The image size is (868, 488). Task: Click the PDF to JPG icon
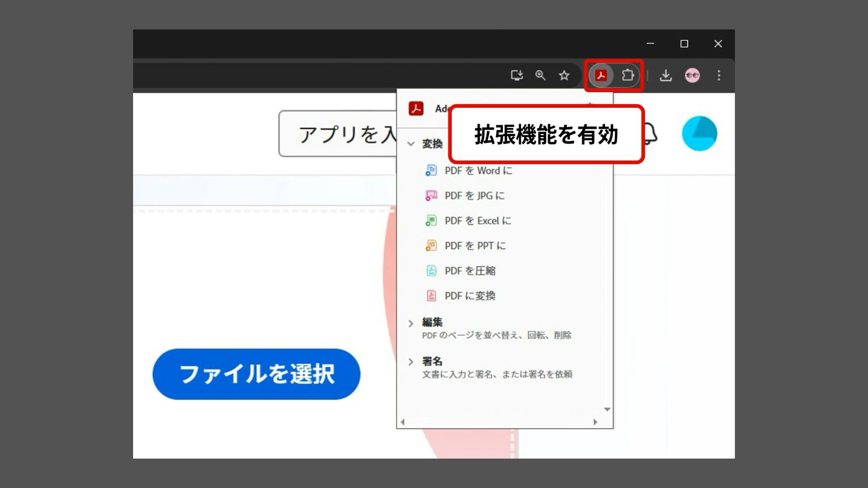[x=431, y=195]
